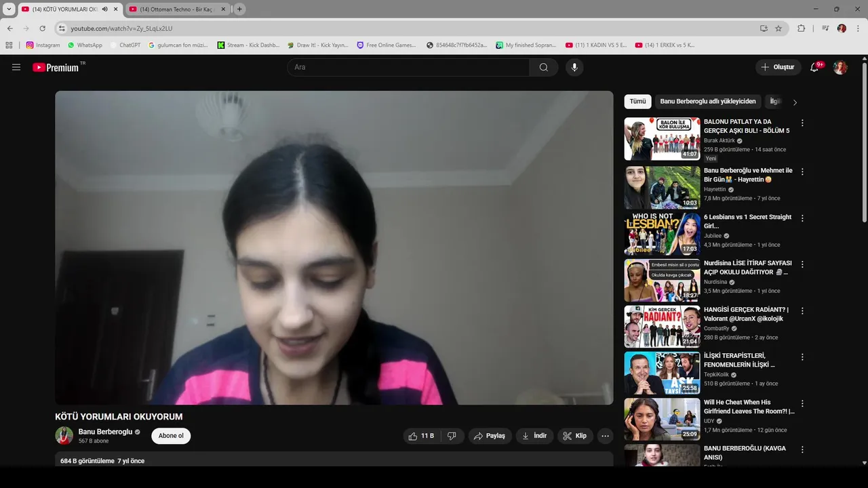Image resolution: width=868 pixels, height=488 pixels.
Task: Open Will He Cheat video thumbnail
Action: pos(662,419)
